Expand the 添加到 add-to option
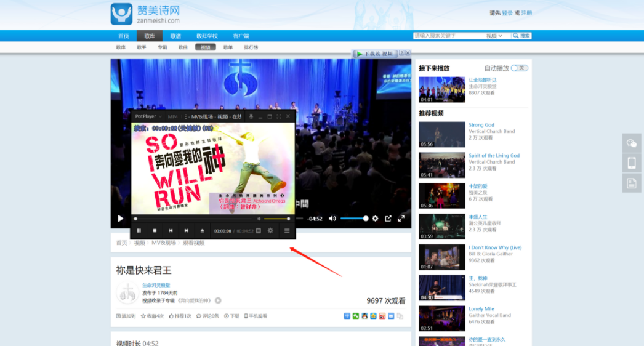 tap(126, 316)
